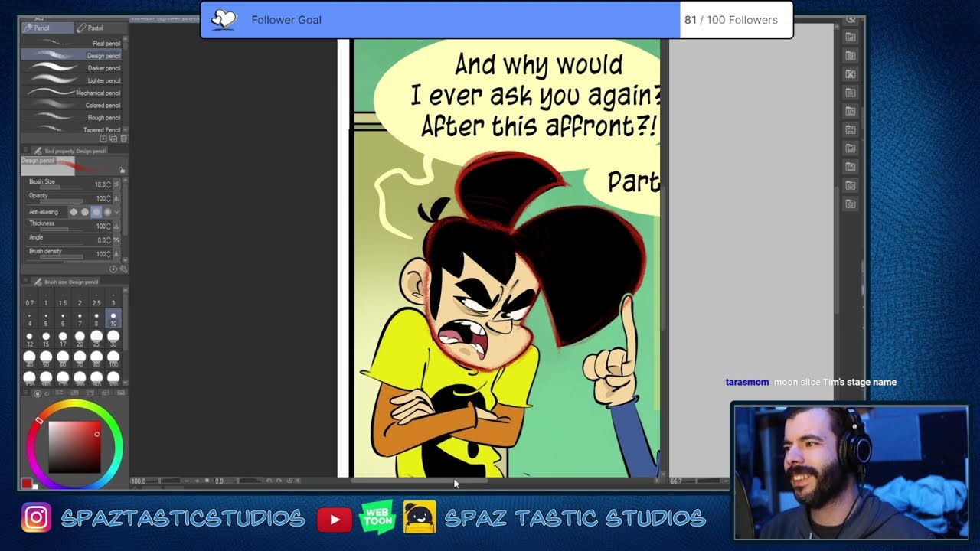
Task: Click the import sub tool icon
Action: point(103,139)
